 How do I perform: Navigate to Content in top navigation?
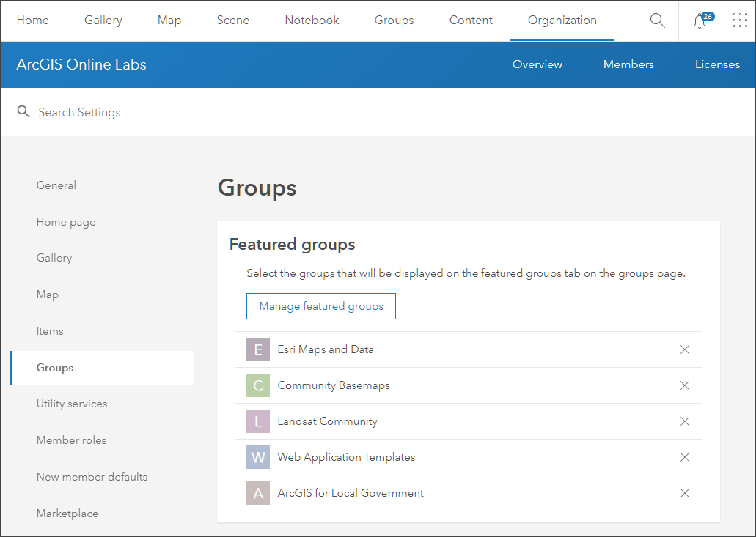pyautogui.click(x=471, y=21)
